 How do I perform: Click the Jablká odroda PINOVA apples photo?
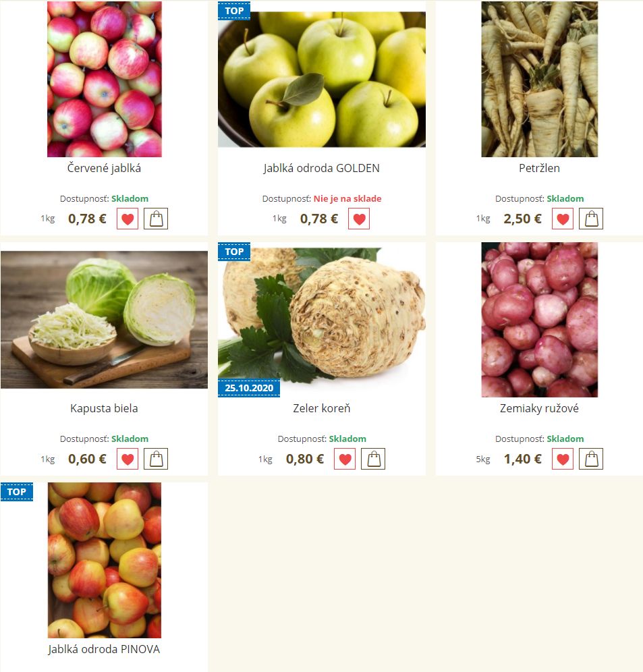click(104, 560)
